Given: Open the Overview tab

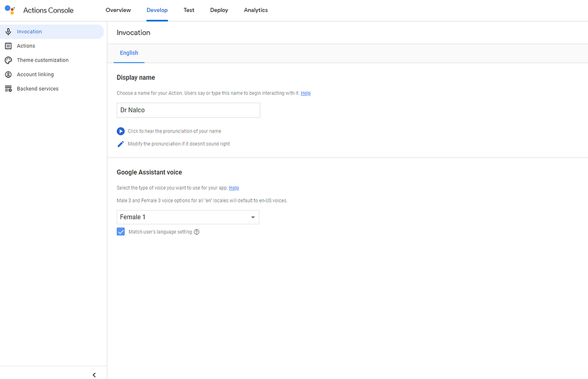Looking at the screenshot, I should pos(118,10).
